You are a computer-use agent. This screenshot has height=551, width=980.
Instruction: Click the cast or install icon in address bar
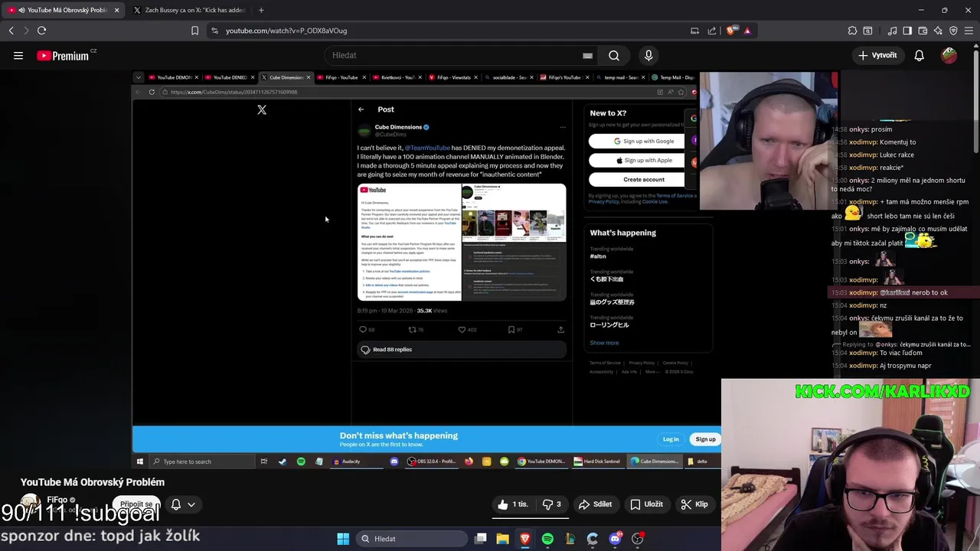694,31
